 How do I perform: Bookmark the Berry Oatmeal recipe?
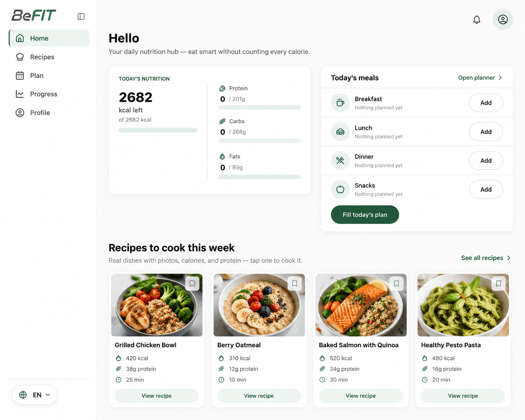click(x=295, y=284)
